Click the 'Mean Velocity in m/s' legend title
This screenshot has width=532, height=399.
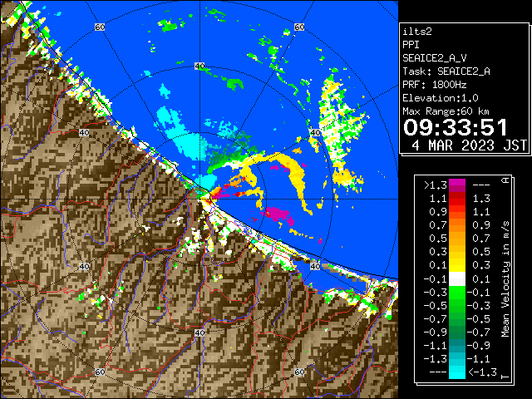(x=505, y=279)
